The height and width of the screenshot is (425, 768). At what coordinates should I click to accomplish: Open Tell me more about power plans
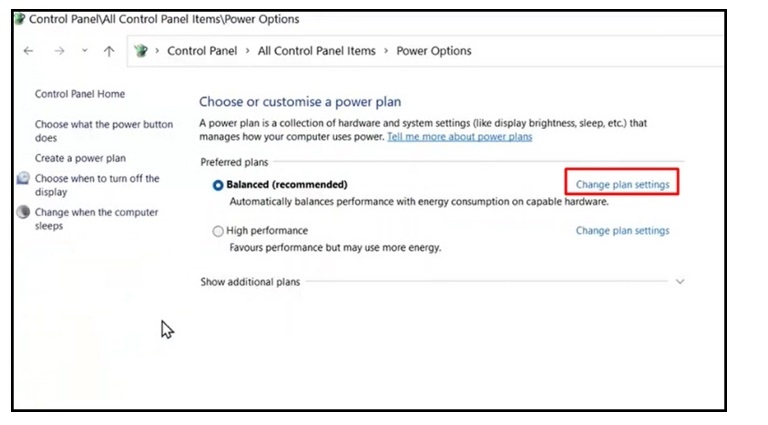click(459, 137)
